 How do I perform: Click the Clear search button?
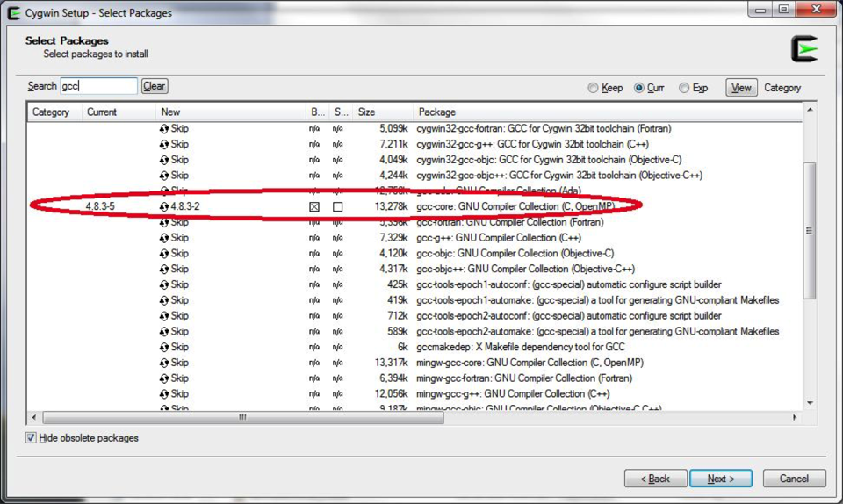(155, 86)
